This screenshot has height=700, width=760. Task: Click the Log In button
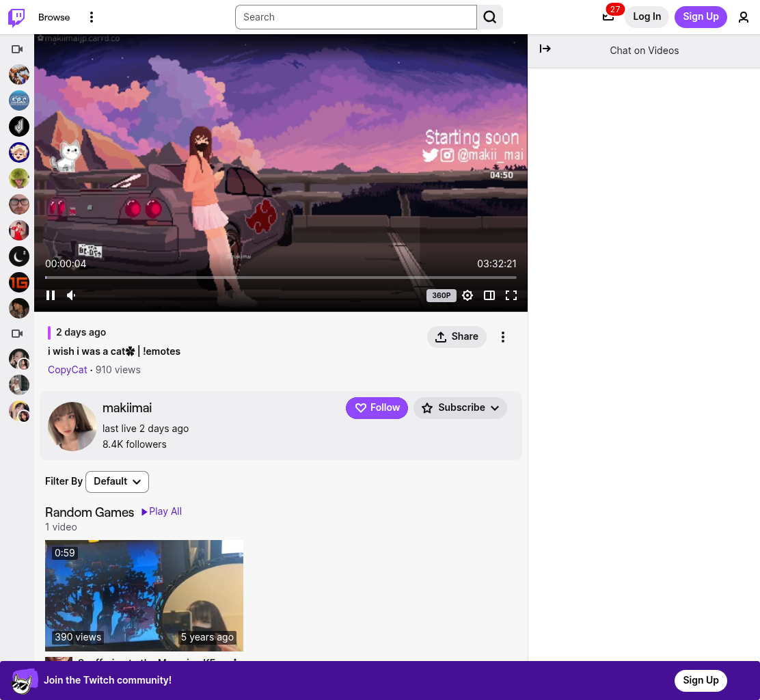tap(647, 17)
